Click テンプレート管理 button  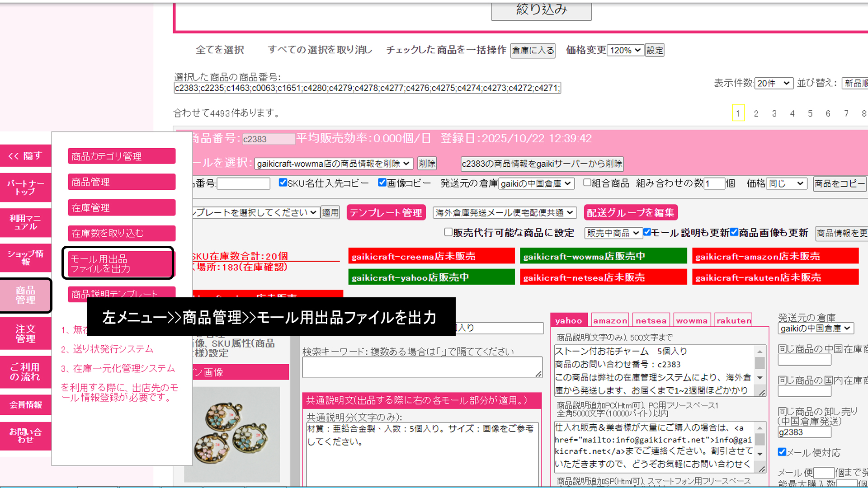386,212
